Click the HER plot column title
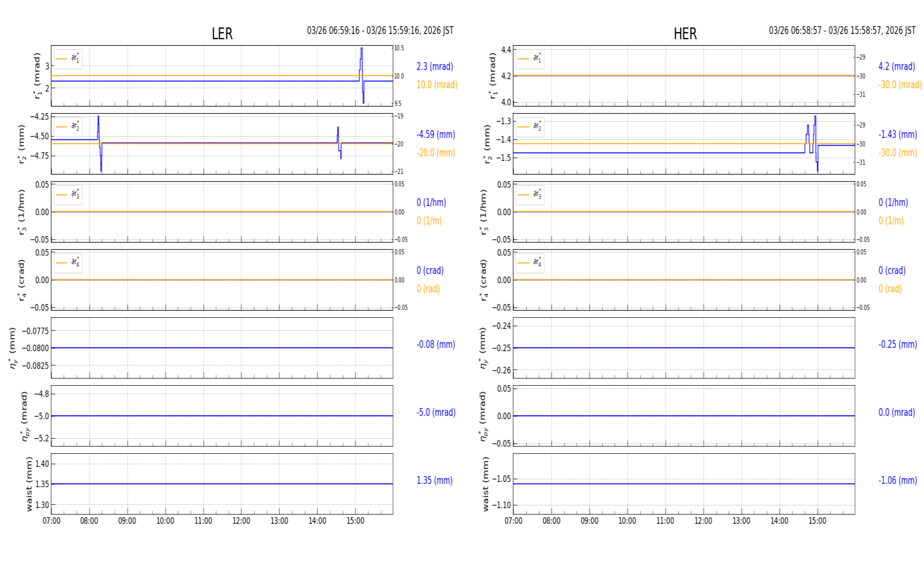This screenshot has width=924, height=565. pyautogui.click(x=684, y=34)
